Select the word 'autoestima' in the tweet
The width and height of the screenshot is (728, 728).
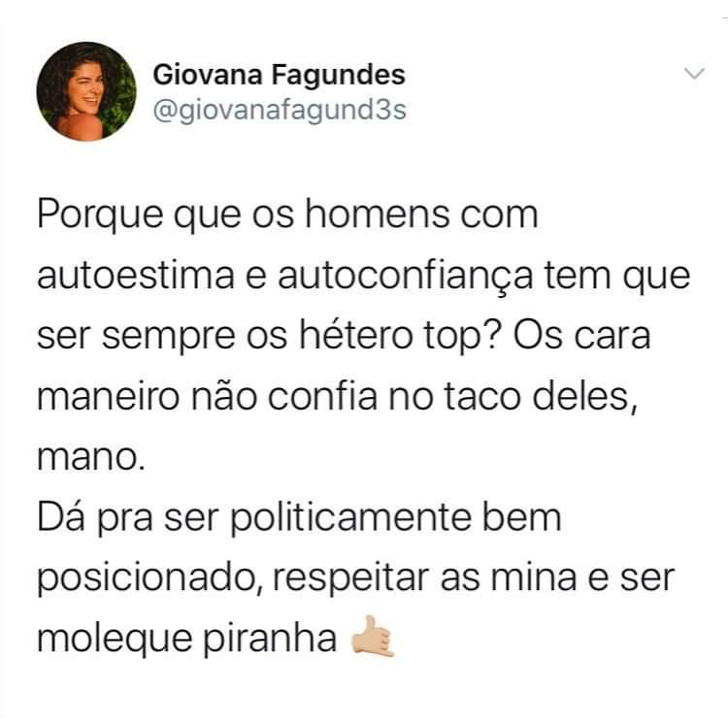tap(136, 276)
